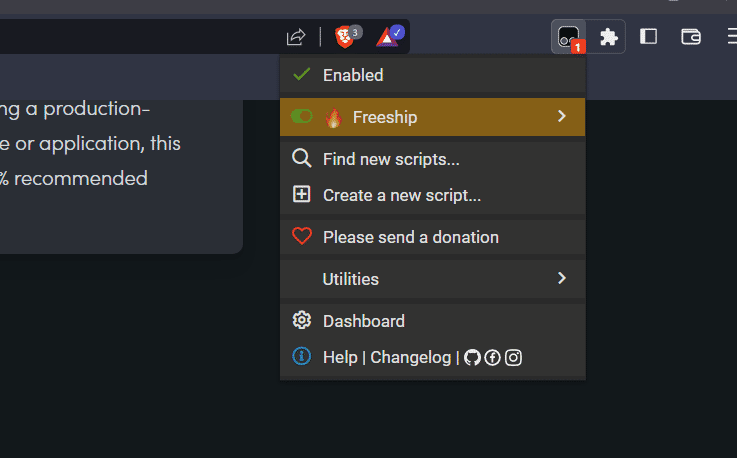Open the Tampermonkey Dashboard
Screen dimensions: 737x458
tap(363, 321)
